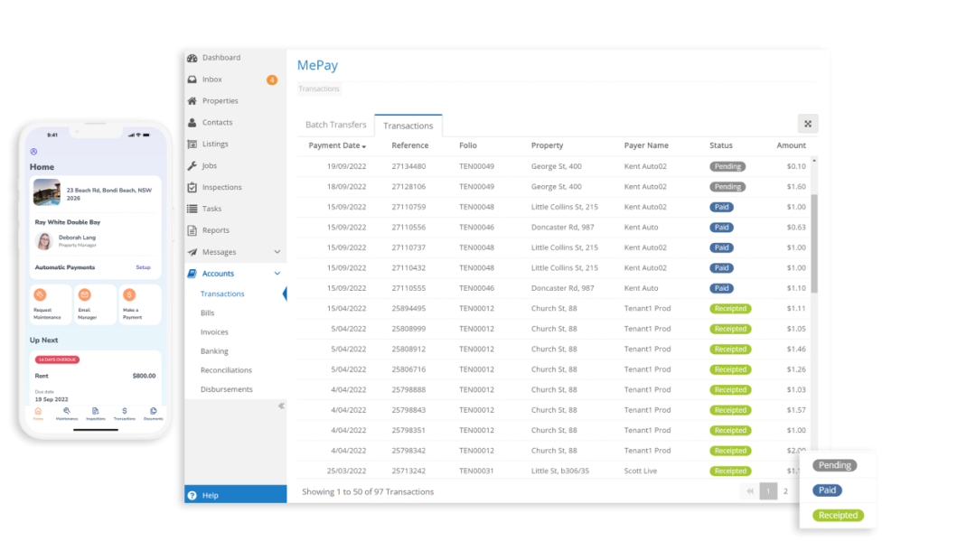This screenshot has height=560, width=976.
Task: Tap the Home icon in phone navigation
Action: (x=37, y=412)
